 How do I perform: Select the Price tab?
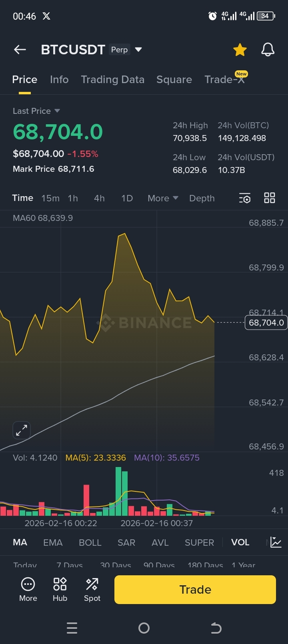point(24,80)
